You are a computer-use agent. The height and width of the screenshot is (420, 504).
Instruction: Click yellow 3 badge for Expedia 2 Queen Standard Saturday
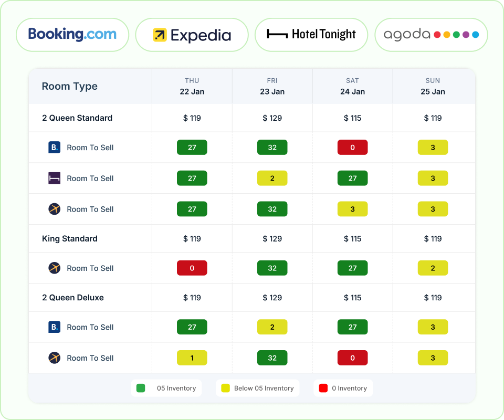353,209
